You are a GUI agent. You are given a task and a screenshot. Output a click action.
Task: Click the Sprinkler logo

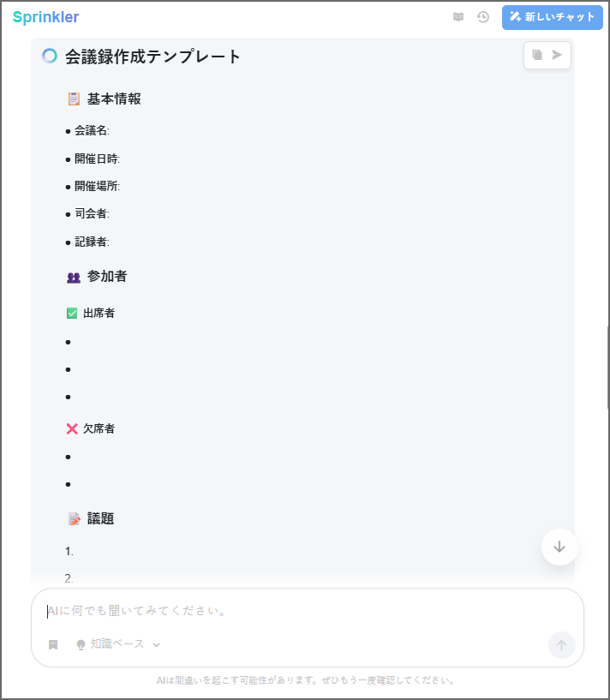(x=45, y=17)
